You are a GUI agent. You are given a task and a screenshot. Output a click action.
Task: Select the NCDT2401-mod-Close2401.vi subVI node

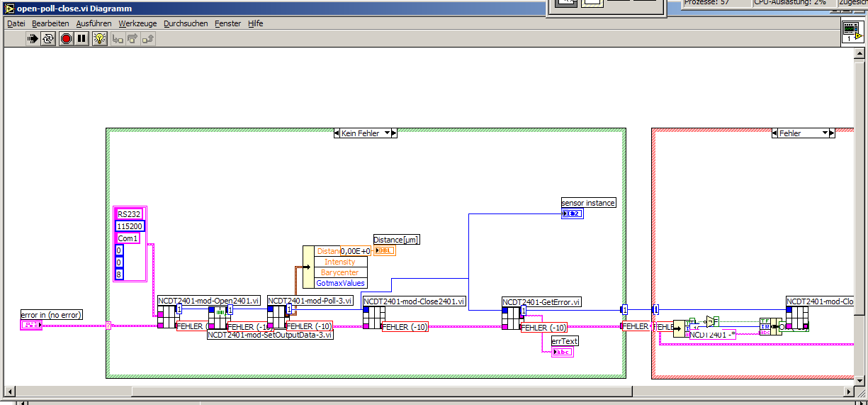coord(374,318)
